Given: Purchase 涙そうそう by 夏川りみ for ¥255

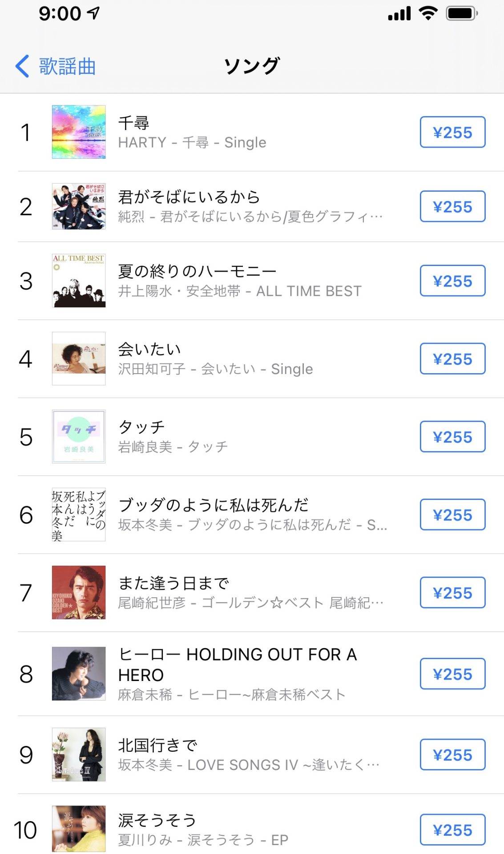Looking at the screenshot, I should click(x=452, y=830).
